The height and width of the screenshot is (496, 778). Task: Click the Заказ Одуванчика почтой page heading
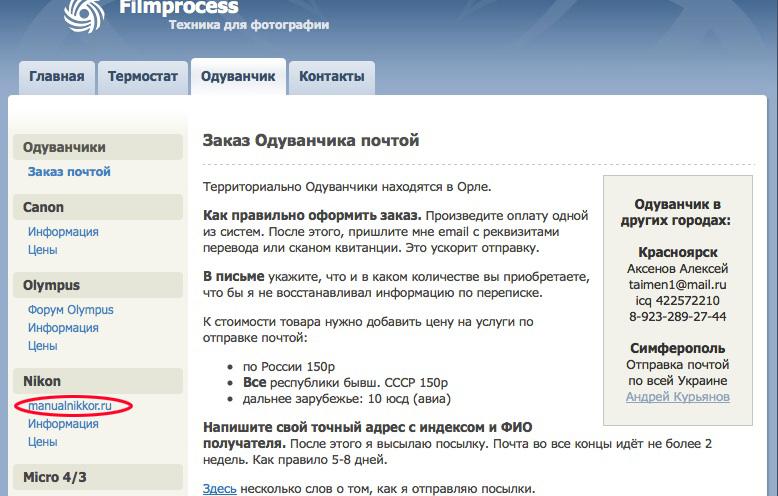point(311,140)
